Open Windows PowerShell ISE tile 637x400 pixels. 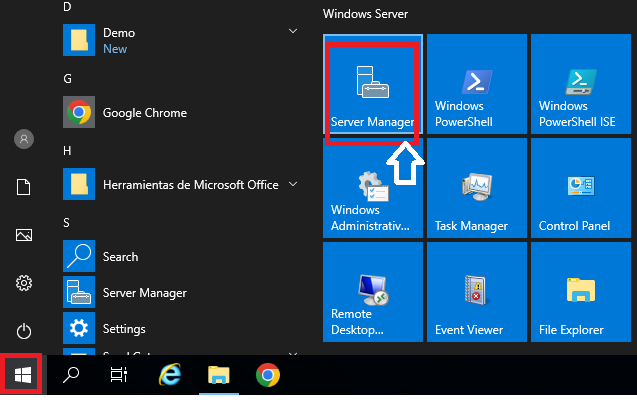581,84
